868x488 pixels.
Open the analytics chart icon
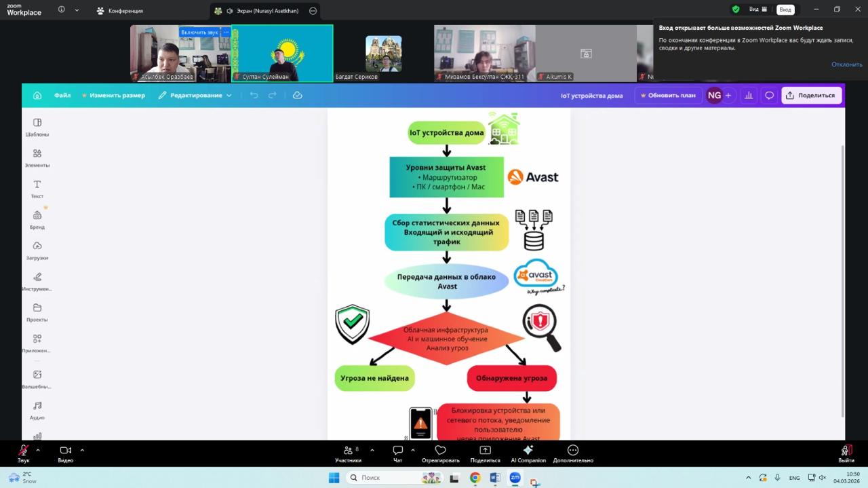click(749, 96)
